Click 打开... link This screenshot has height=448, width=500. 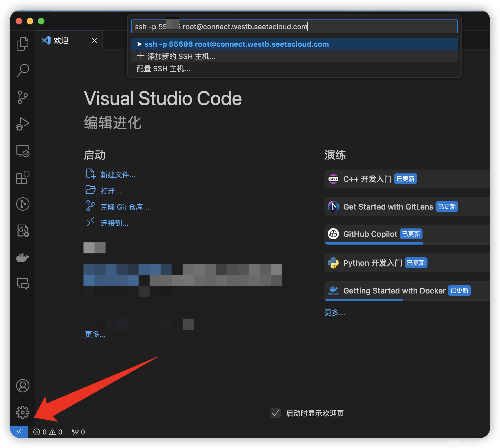point(111,191)
